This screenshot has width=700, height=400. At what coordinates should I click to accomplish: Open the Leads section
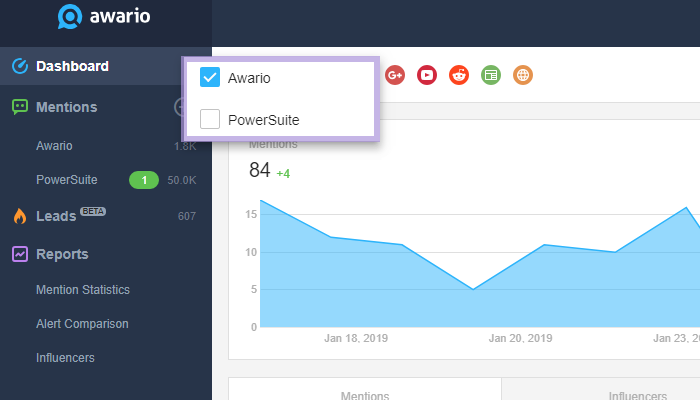56,216
